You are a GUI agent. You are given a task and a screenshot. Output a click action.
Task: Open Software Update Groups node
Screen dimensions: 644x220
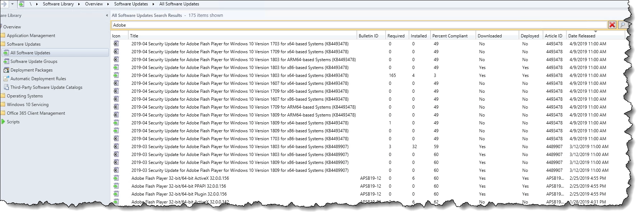pyautogui.click(x=34, y=61)
